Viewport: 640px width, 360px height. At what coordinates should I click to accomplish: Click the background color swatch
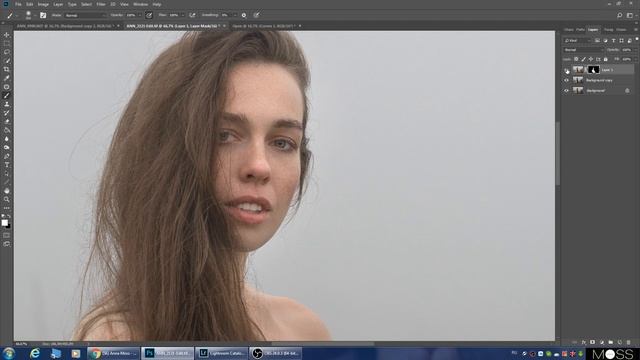coord(9,226)
